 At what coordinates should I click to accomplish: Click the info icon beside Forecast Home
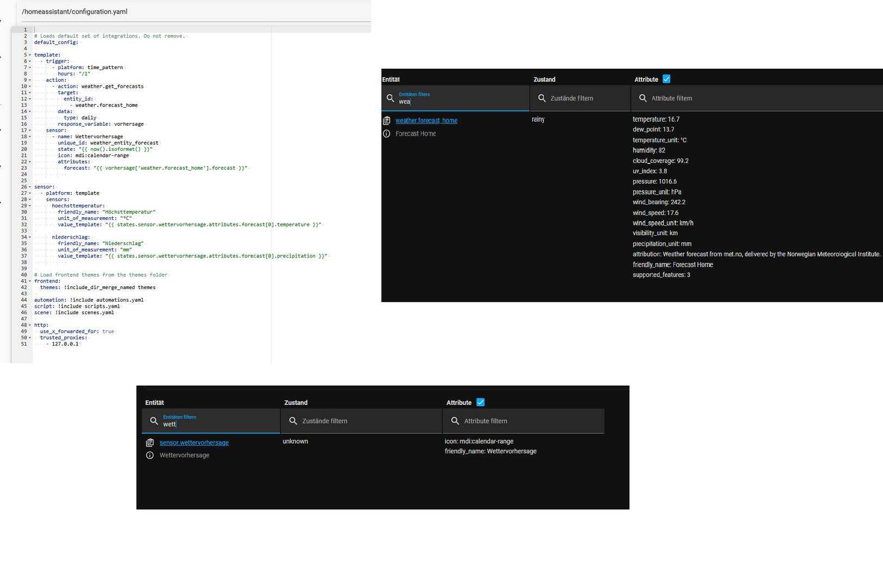387,133
